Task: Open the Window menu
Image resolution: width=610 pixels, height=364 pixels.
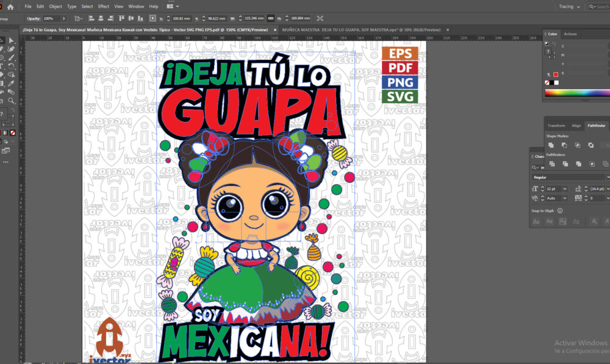Action: tap(136, 7)
